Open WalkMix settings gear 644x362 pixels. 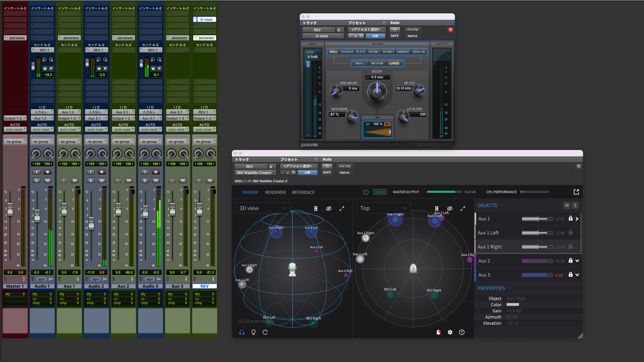450,332
